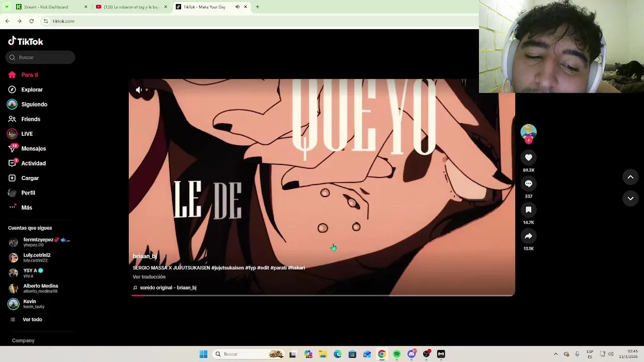Viewport: 644px width, 362px height.
Task: Open the Más options menu
Action: coord(20,208)
